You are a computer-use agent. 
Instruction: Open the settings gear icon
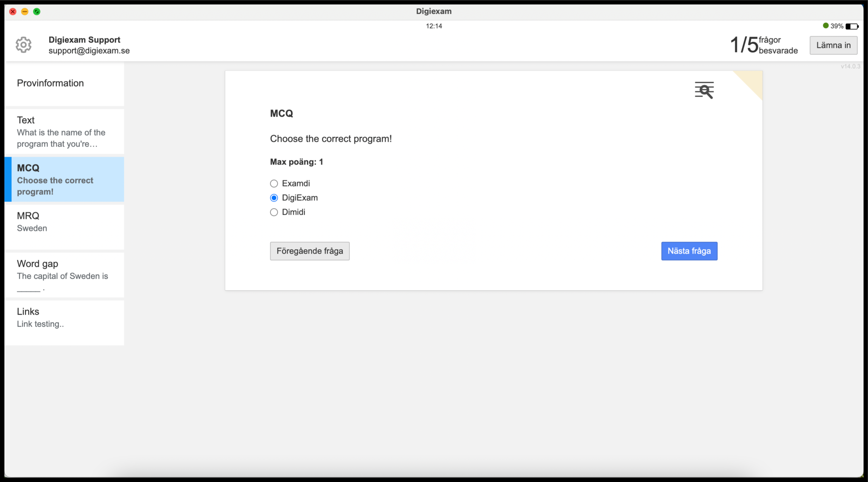(24, 45)
